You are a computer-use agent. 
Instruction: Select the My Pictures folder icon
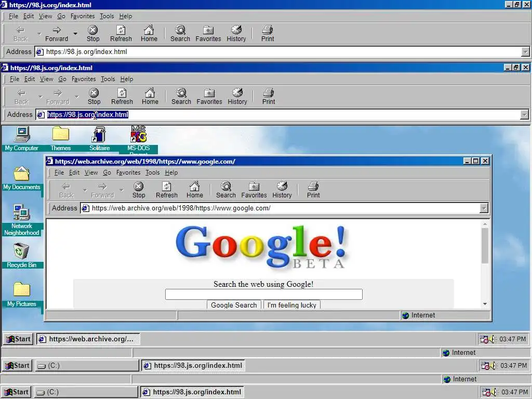22,294
